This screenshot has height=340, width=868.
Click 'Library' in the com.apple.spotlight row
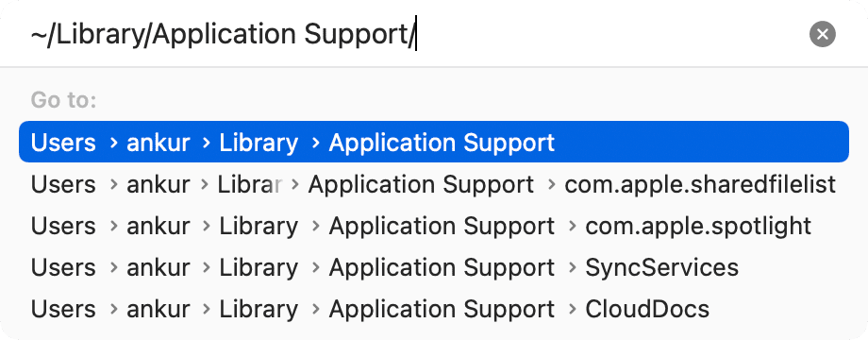pyautogui.click(x=259, y=226)
